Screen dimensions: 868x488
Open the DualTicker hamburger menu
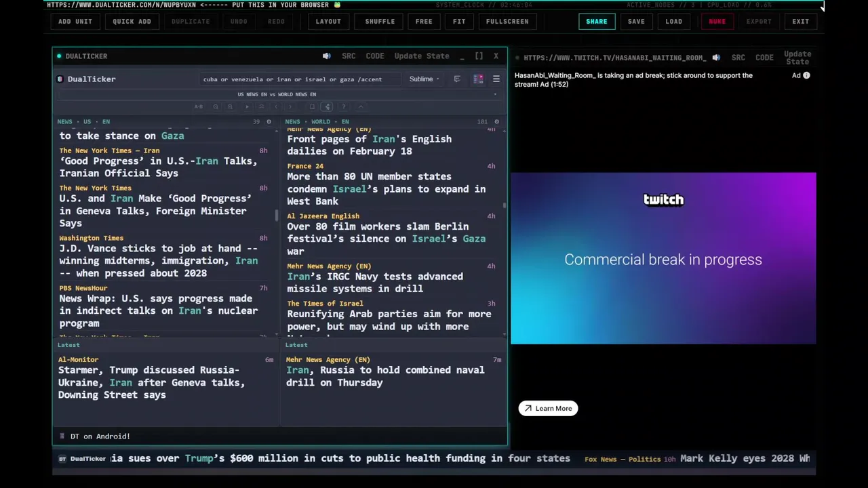pos(496,79)
